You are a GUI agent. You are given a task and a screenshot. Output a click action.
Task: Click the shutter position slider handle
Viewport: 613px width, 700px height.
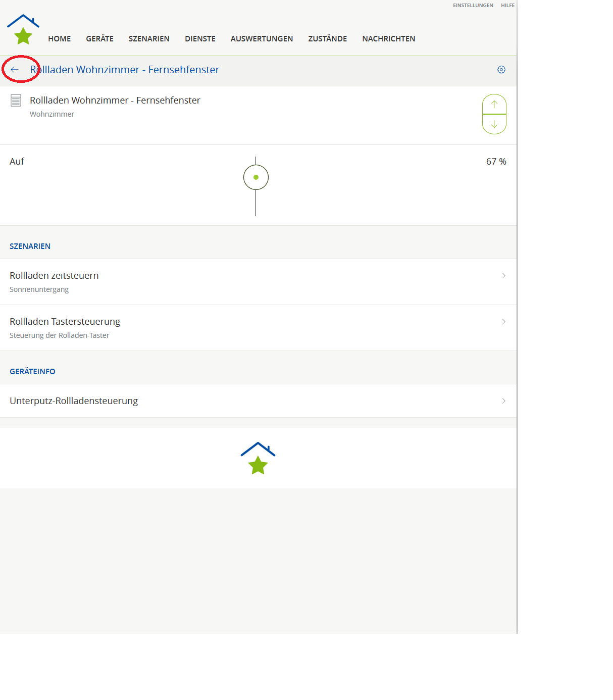[256, 177]
